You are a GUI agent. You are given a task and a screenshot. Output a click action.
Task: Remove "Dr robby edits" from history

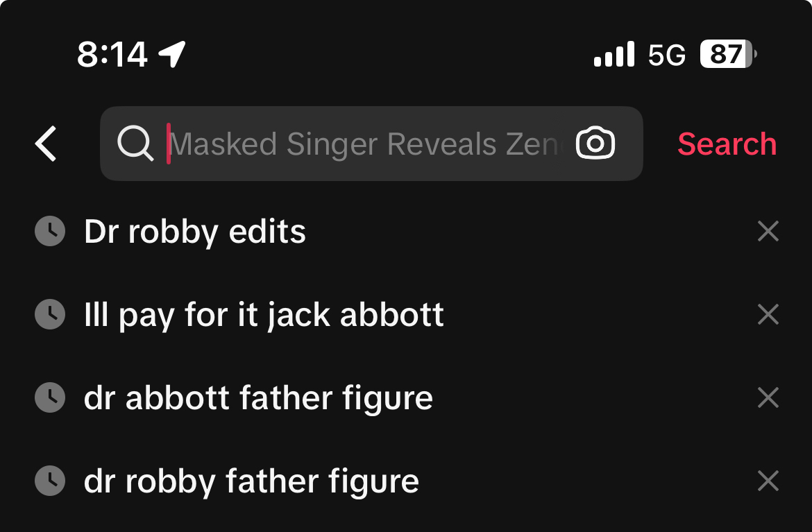tap(768, 232)
